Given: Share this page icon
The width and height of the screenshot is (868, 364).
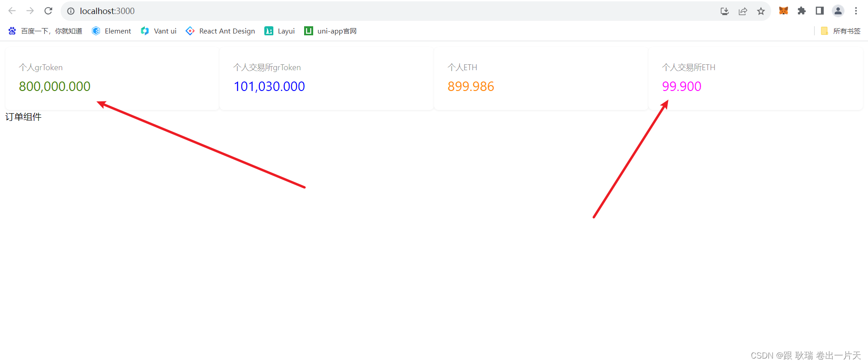Looking at the screenshot, I should (x=743, y=11).
